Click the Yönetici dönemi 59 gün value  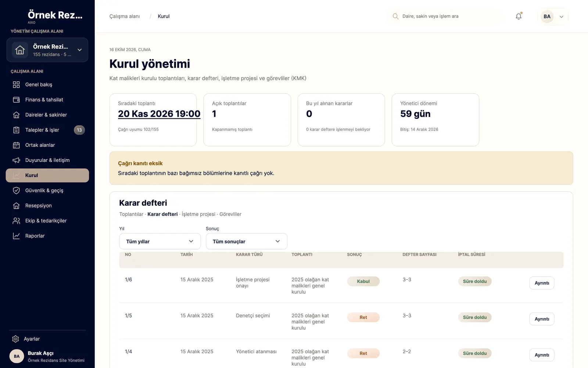coord(415,114)
